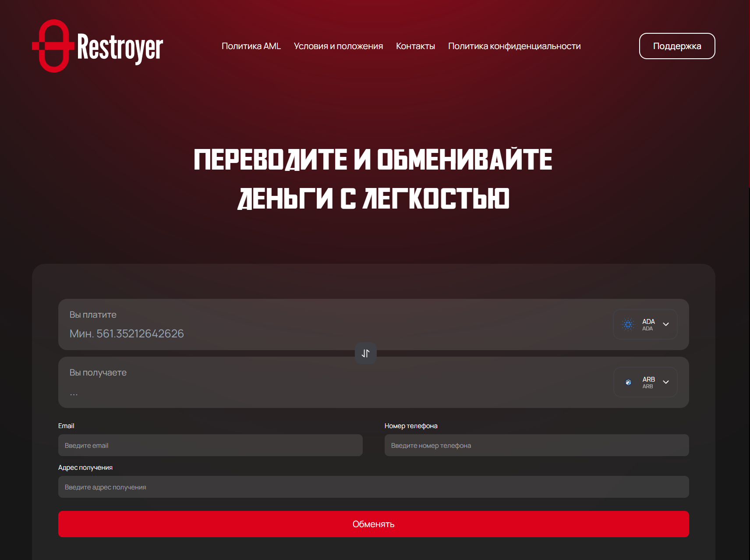
Task: Click the Restroyer logo
Action: point(97,46)
